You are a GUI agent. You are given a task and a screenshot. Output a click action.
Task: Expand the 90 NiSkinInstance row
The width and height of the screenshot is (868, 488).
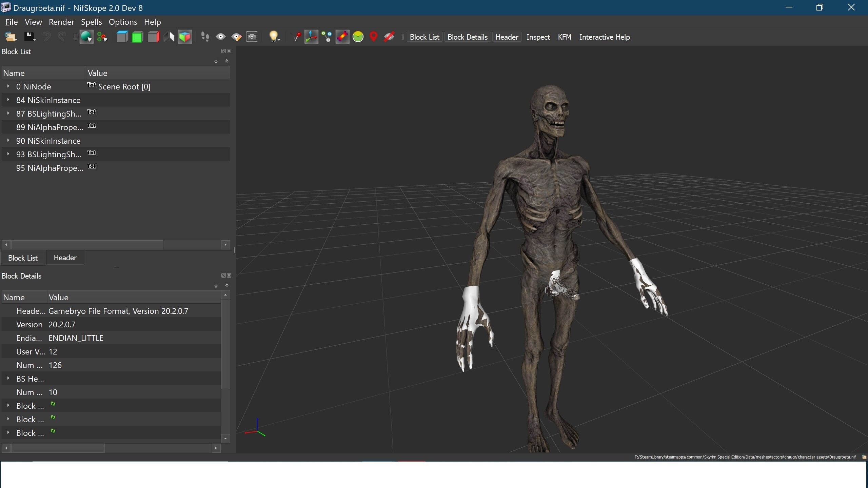(x=8, y=141)
